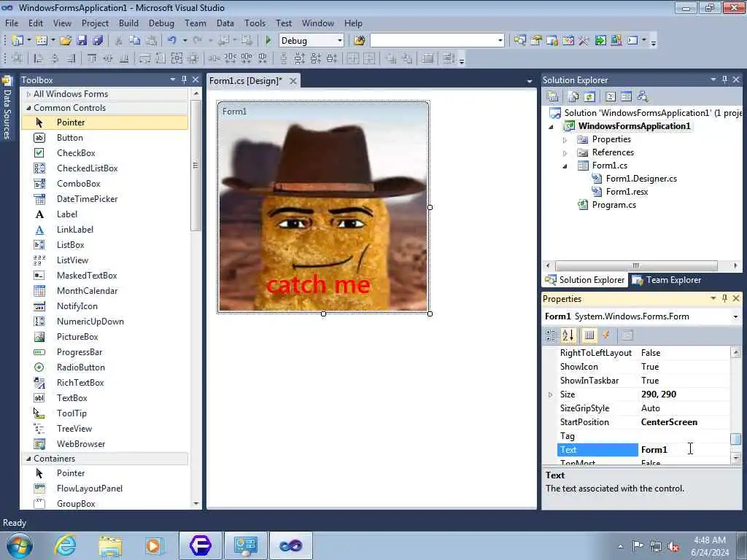
Task: Click View Code icon in Solution Explorer
Action: [611, 97]
